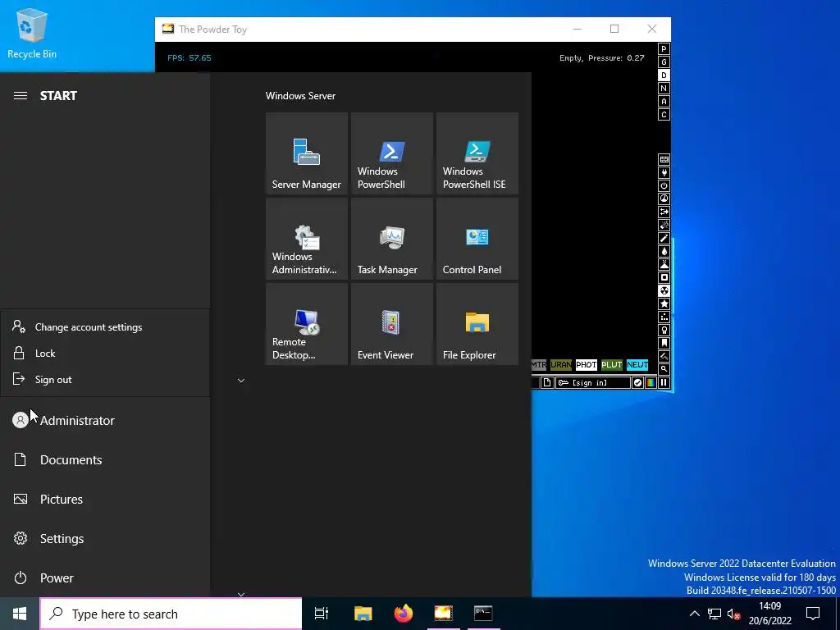Open the Favorites bookmark category

coord(664,343)
